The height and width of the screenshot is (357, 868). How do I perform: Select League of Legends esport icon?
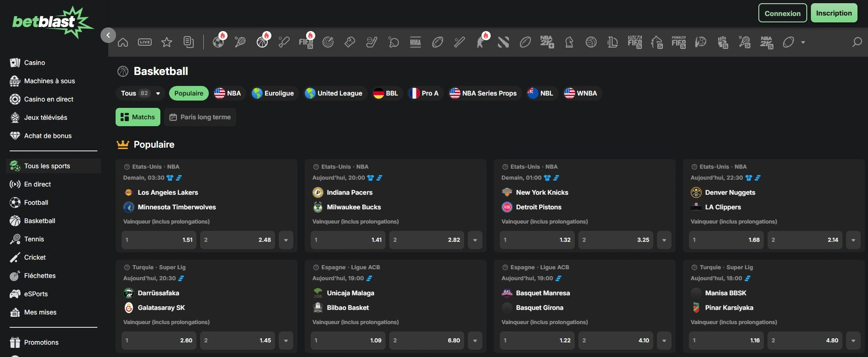click(x=613, y=43)
